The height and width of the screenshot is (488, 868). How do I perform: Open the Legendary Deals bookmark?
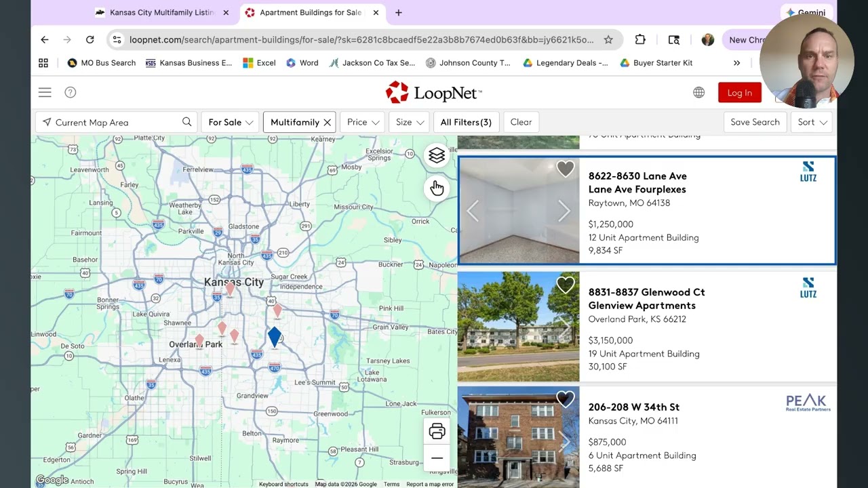566,63
